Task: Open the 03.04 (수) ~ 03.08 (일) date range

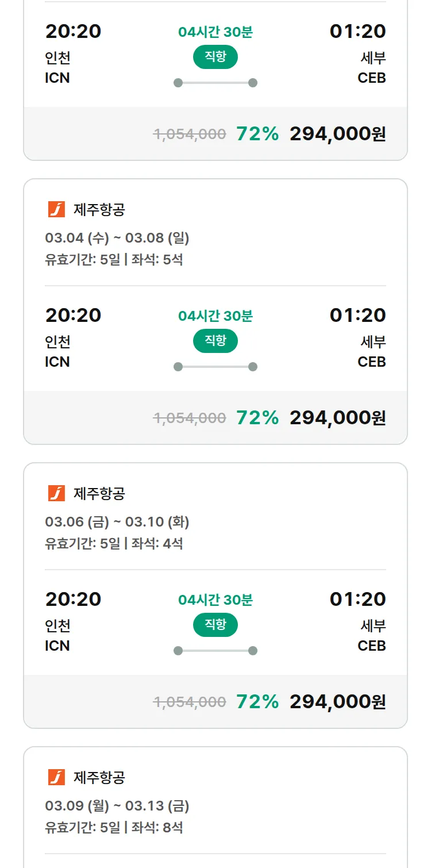Action: click(x=117, y=238)
